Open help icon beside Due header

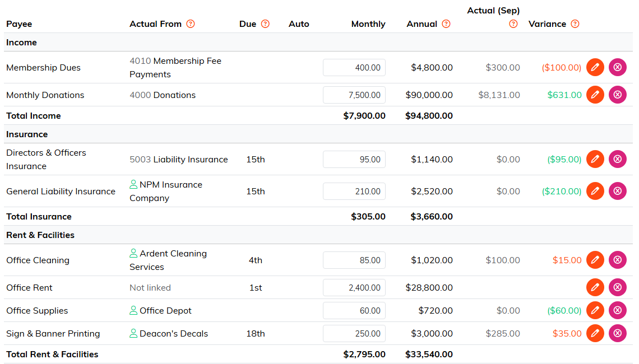click(265, 24)
